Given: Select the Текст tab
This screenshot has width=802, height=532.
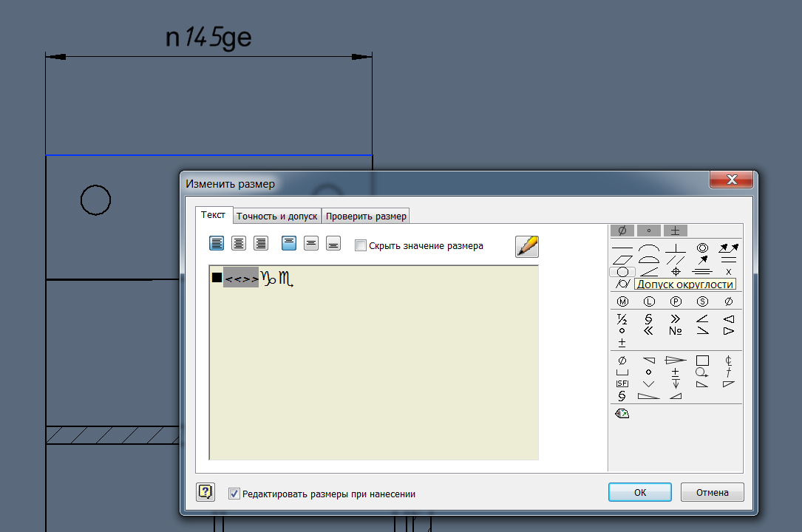Looking at the screenshot, I should click(x=213, y=214).
